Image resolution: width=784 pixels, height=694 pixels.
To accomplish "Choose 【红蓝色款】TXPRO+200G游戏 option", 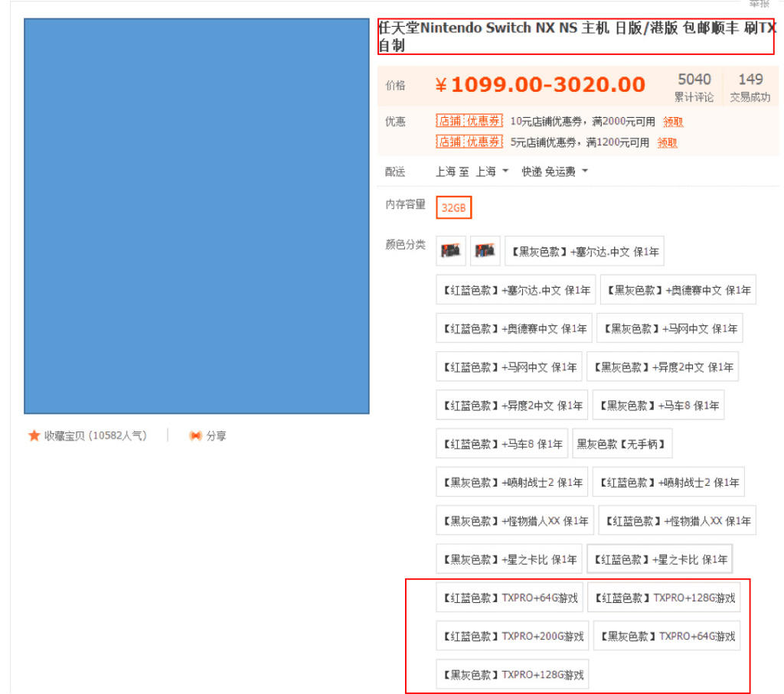I will click(x=512, y=636).
